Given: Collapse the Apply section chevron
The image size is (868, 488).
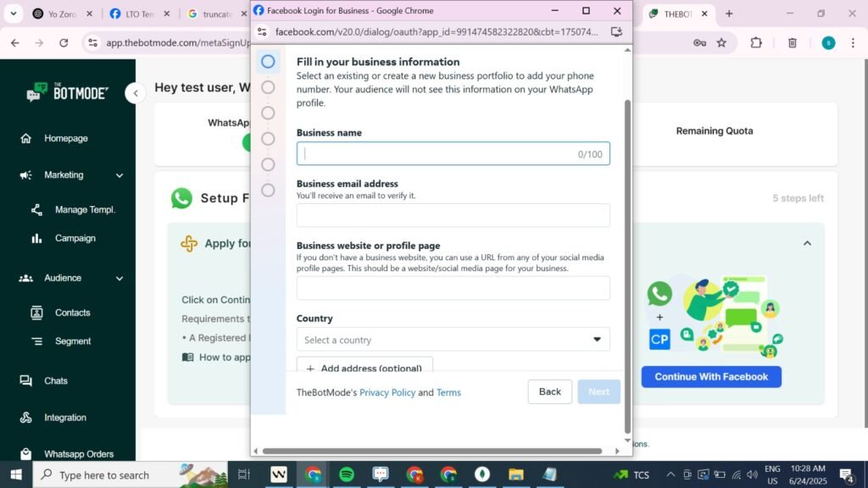Looking at the screenshot, I should point(807,243).
